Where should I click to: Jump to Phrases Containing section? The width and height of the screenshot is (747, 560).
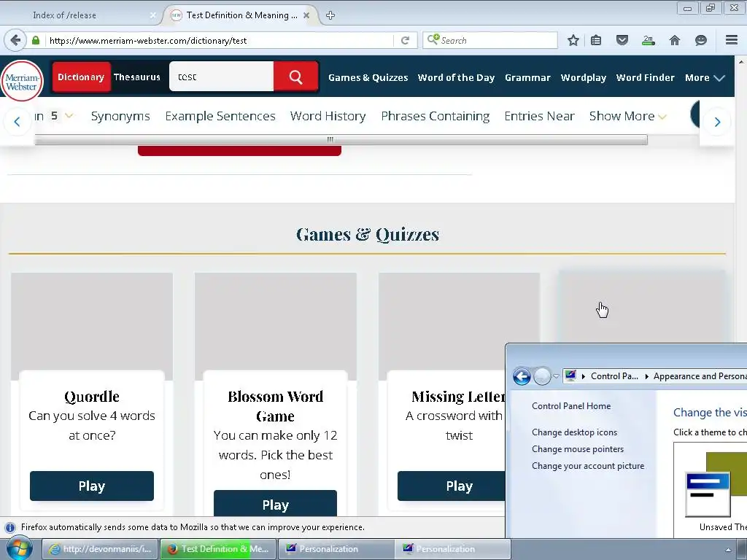click(436, 116)
